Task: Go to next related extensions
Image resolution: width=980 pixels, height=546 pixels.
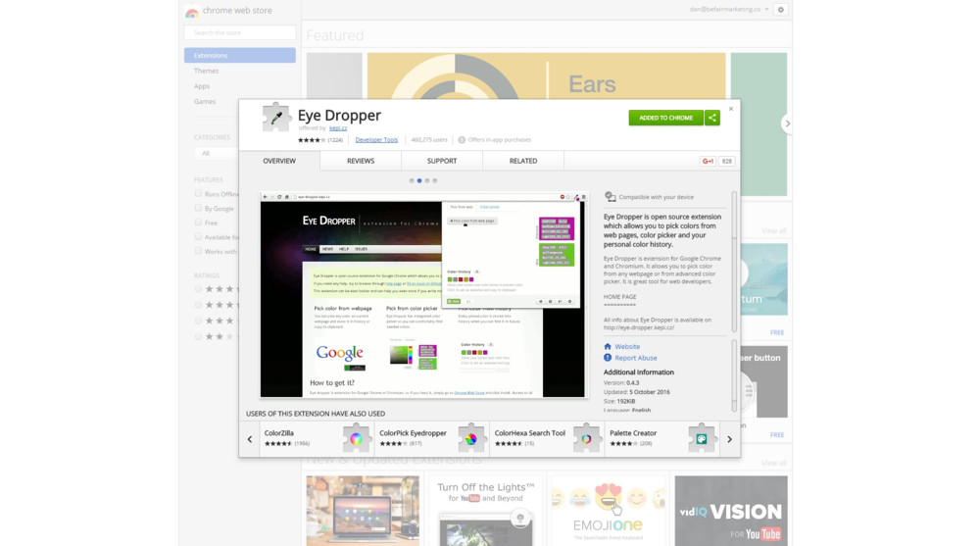Action: pos(729,439)
